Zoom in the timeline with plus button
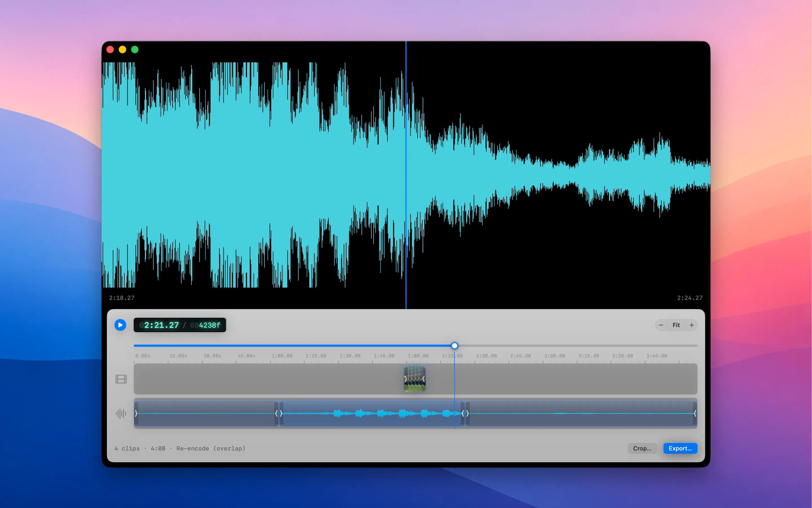 tap(692, 325)
